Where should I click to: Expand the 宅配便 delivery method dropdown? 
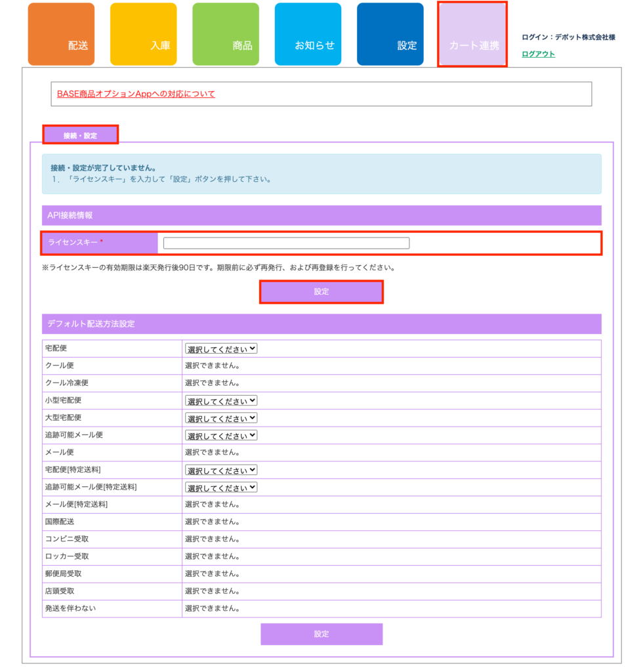pos(221,348)
